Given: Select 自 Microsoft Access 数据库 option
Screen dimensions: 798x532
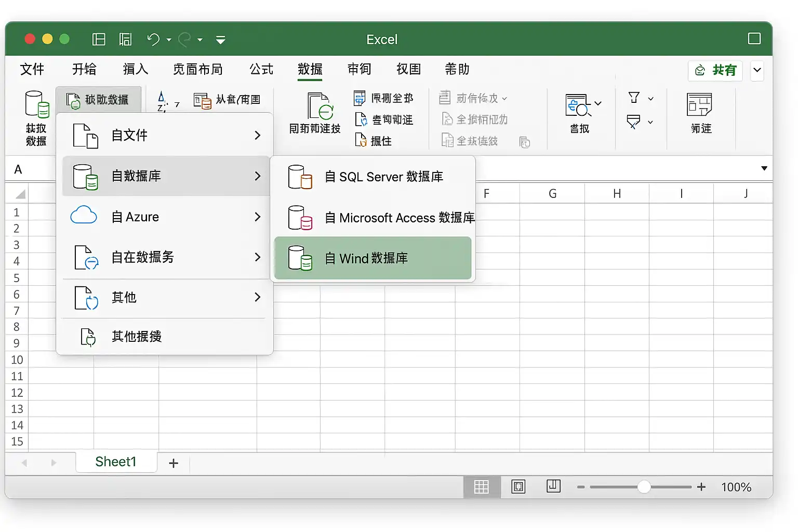Looking at the screenshot, I should (373, 218).
